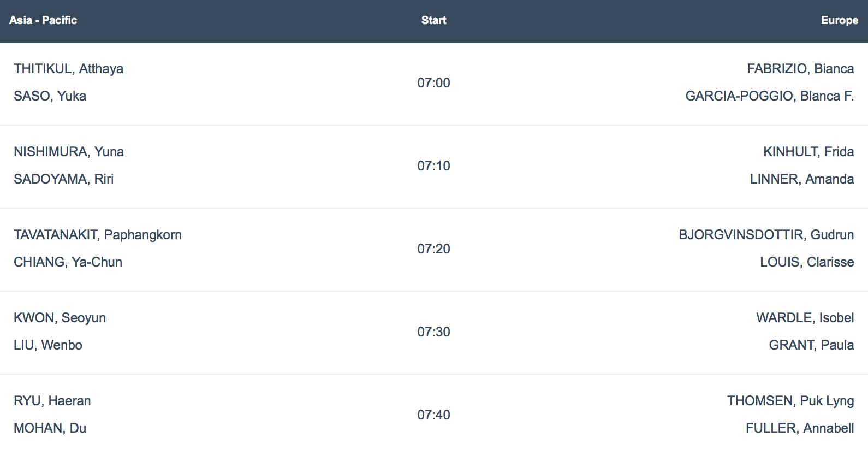Viewport: 868px width, 455px height.
Task: Click the Start column header
Action: pos(434,20)
